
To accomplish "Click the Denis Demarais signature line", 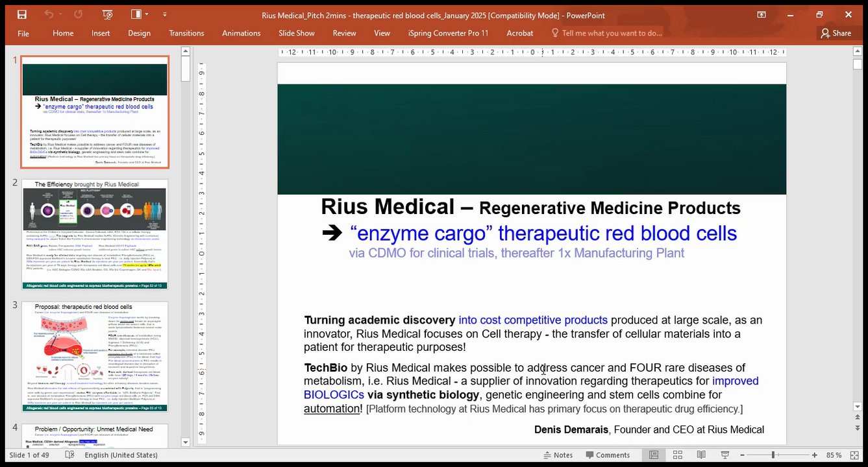I will [649, 429].
